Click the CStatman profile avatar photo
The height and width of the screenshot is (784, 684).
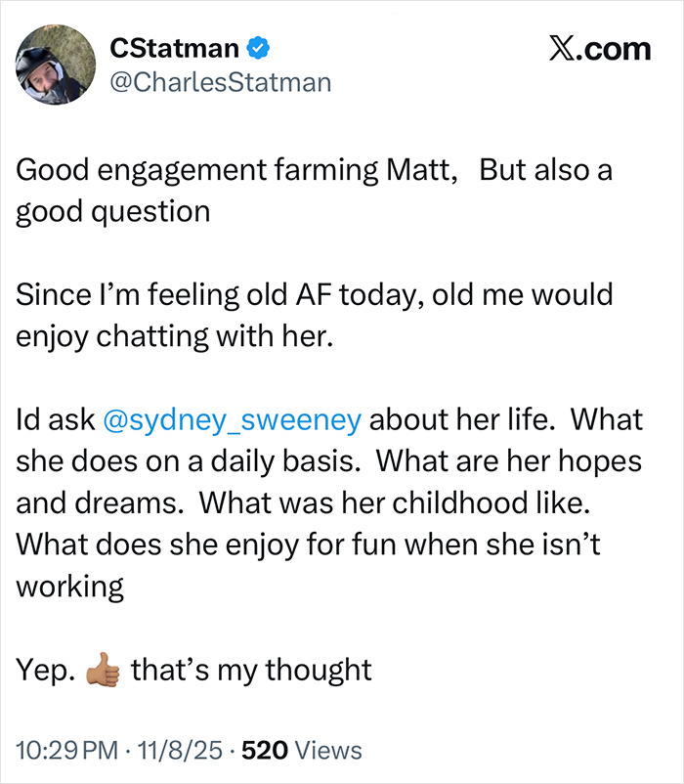(47, 70)
